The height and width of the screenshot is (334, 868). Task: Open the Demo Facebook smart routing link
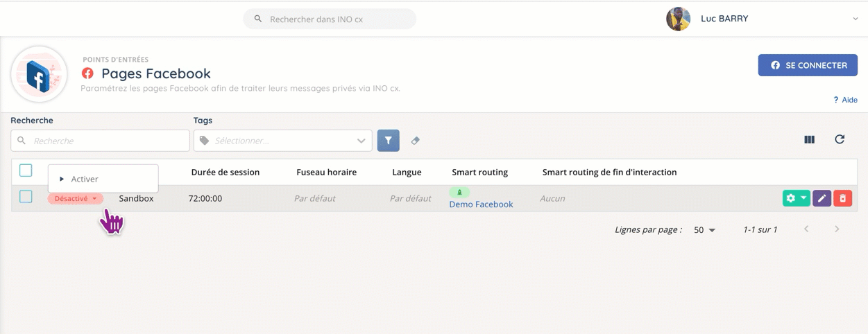click(481, 204)
